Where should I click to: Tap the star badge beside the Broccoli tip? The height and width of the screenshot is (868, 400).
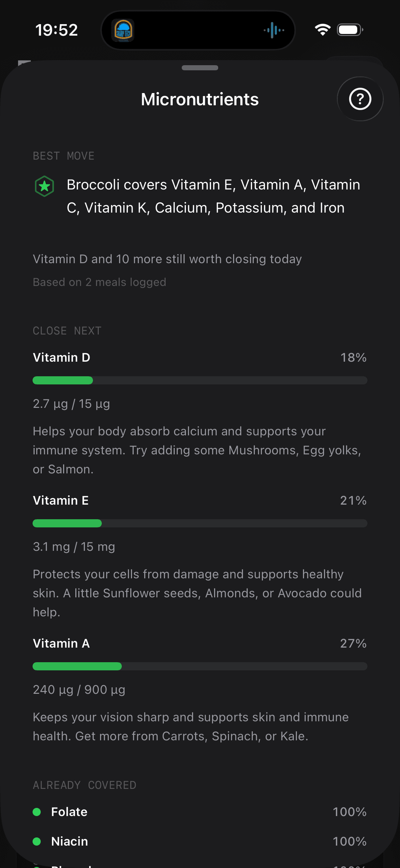coord(44,186)
